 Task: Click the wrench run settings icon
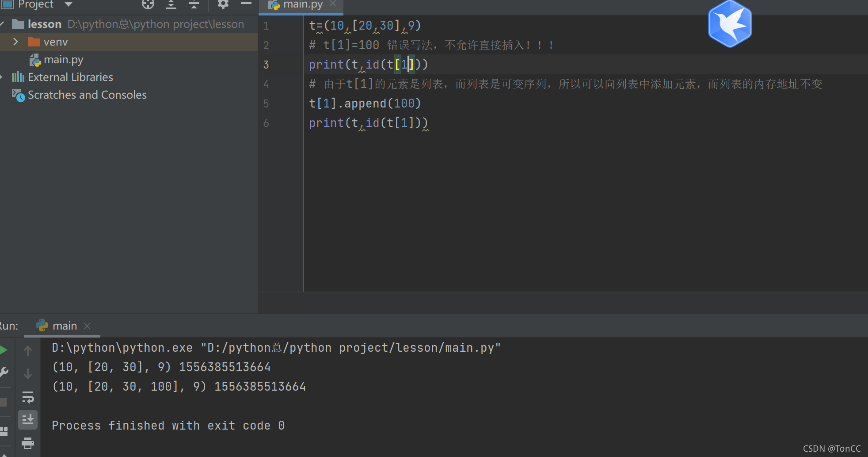point(4,373)
